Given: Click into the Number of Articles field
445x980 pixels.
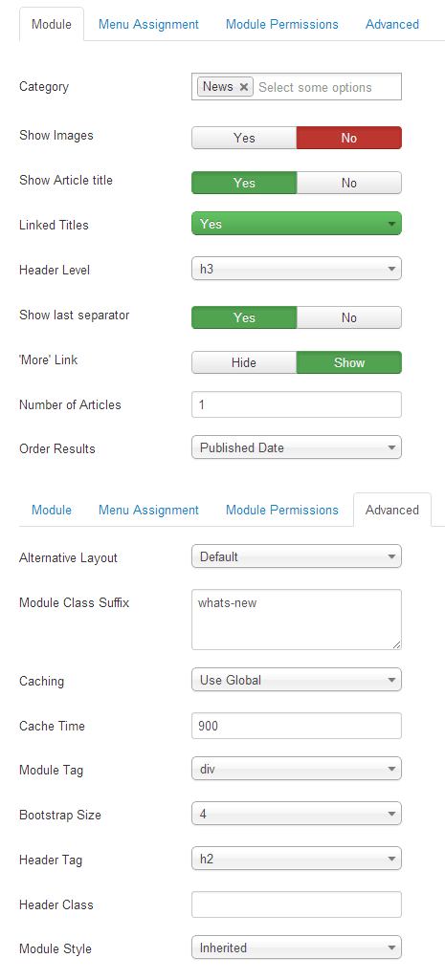Looking at the screenshot, I should (297, 404).
